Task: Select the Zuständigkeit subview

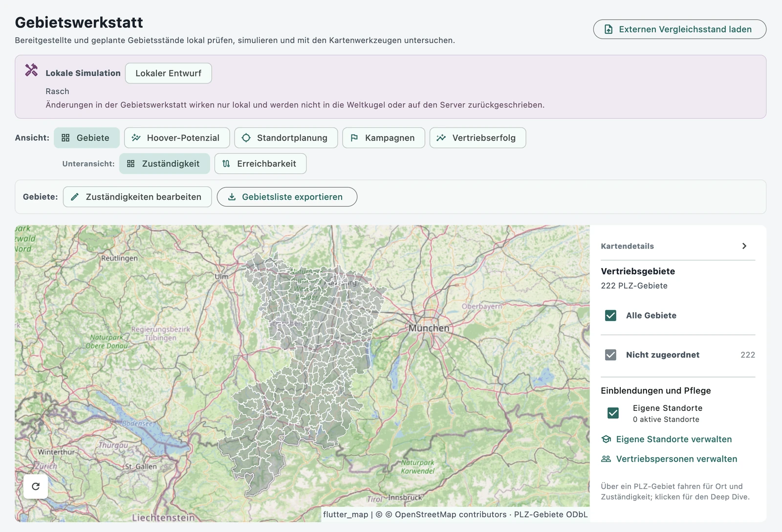Action: (164, 164)
